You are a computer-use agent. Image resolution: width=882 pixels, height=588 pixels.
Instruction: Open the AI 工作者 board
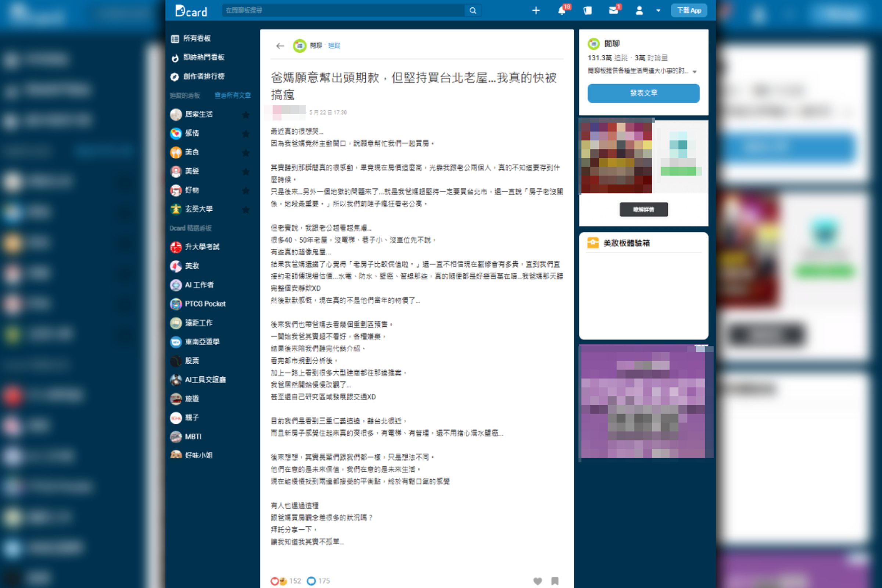pyautogui.click(x=192, y=286)
